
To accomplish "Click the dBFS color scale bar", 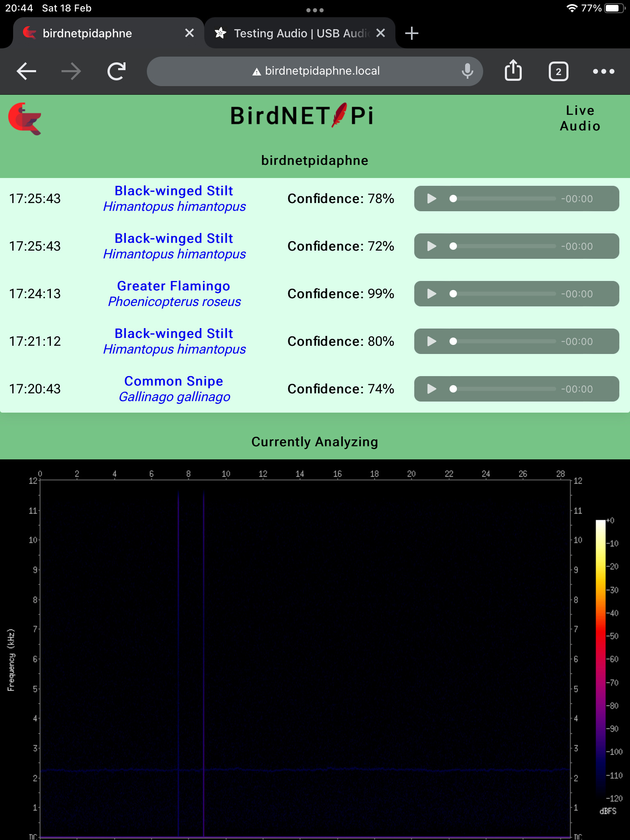I will click(600, 660).
